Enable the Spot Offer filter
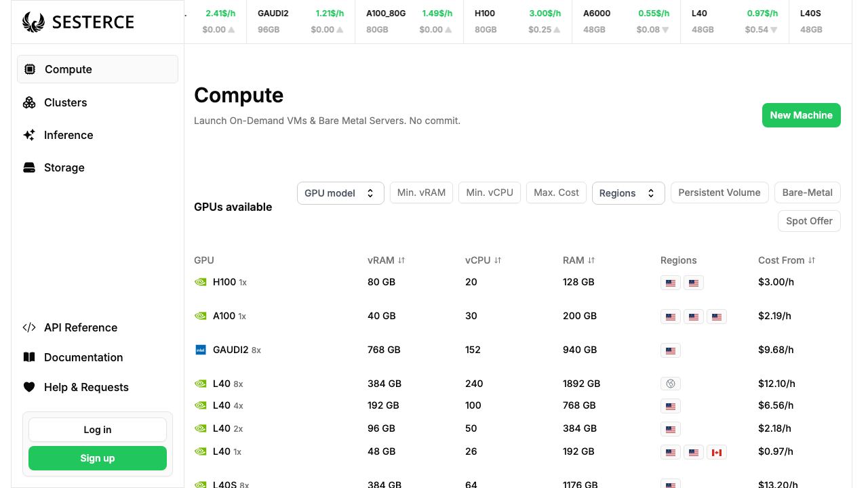The height and width of the screenshot is (488, 868). (x=809, y=221)
